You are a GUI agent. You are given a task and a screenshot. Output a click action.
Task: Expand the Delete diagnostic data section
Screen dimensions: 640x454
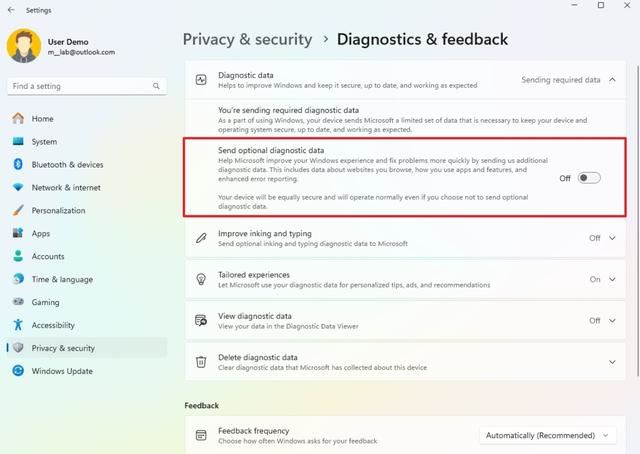[612, 361]
